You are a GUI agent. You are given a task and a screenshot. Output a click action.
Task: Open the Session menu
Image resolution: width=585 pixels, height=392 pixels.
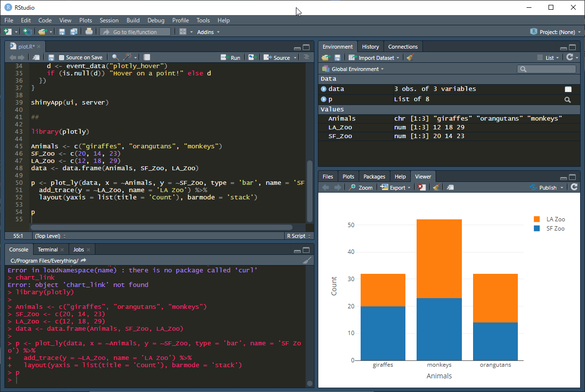[x=109, y=20]
